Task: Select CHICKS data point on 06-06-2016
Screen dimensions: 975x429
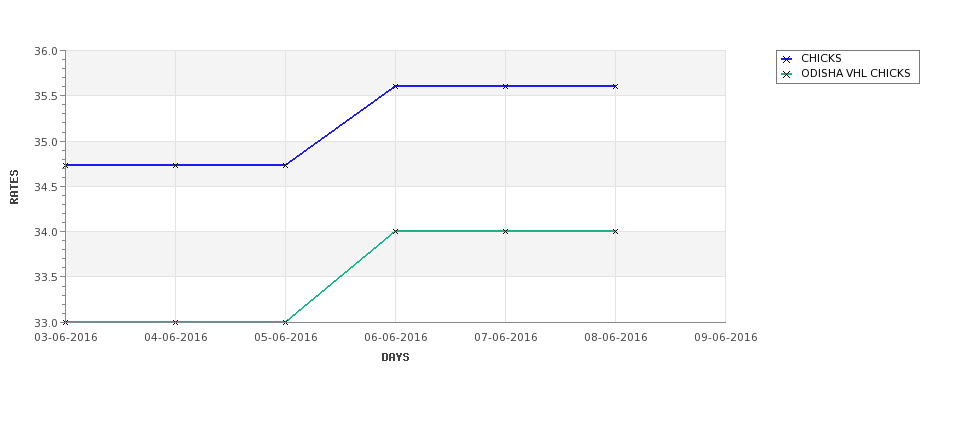Action: (x=395, y=86)
